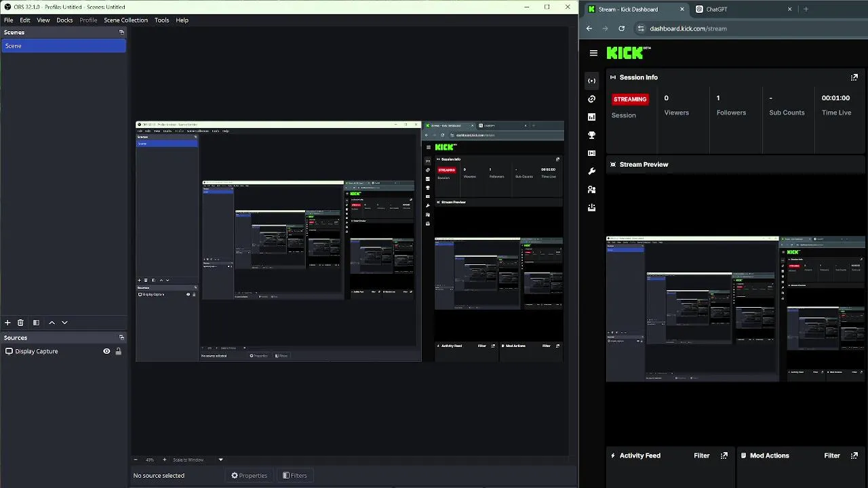Open the Profile menu in OBS
868x488 pixels.
click(88, 20)
